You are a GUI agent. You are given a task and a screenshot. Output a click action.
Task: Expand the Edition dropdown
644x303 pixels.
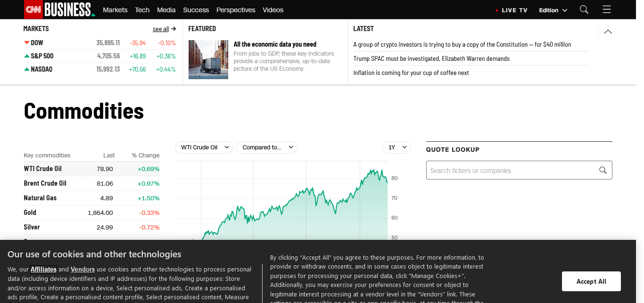coord(553,10)
